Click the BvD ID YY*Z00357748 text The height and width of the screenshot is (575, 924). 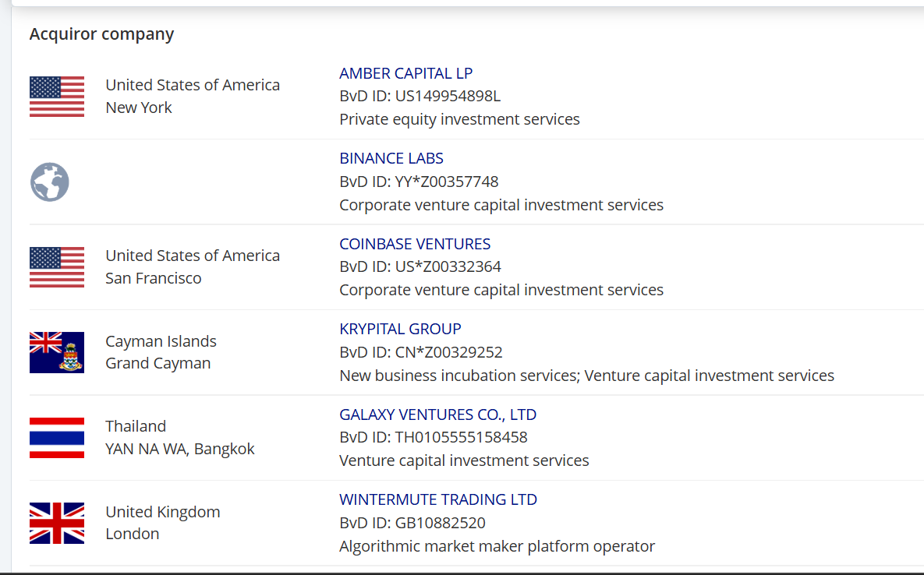[419, 182]
